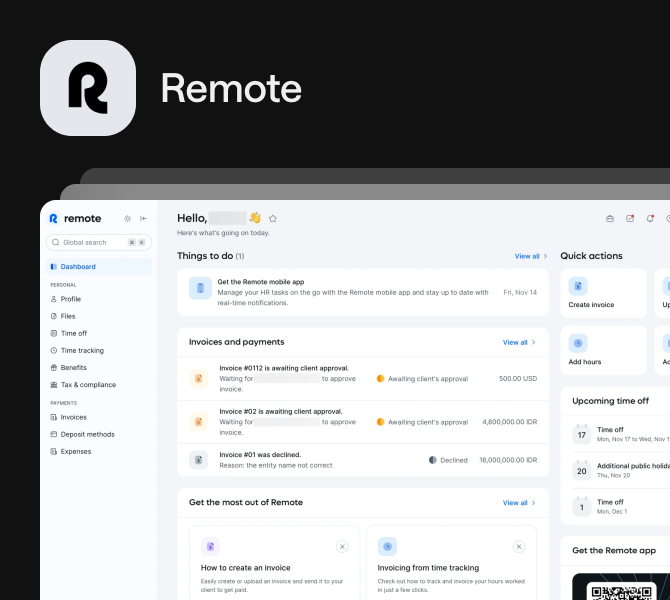Toggle the light/dark theme sun icon
670x600 pixels.
coord(127,218)
